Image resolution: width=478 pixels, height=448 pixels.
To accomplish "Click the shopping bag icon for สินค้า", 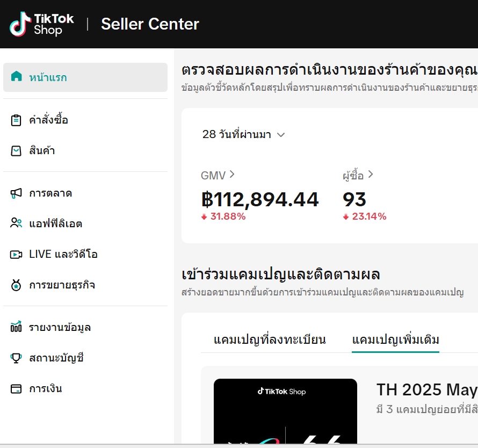I will 16,150.
